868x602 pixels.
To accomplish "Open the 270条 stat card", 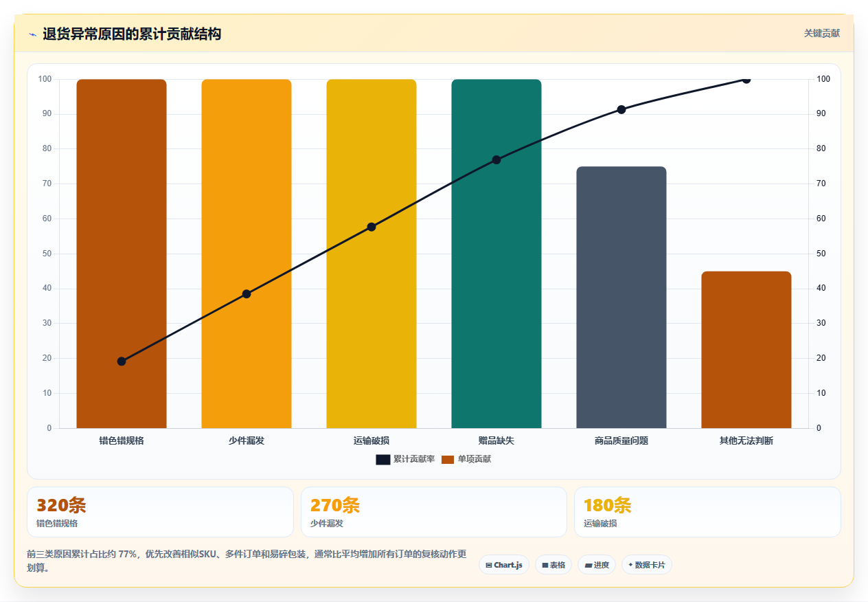I will (x=434, y=512).
